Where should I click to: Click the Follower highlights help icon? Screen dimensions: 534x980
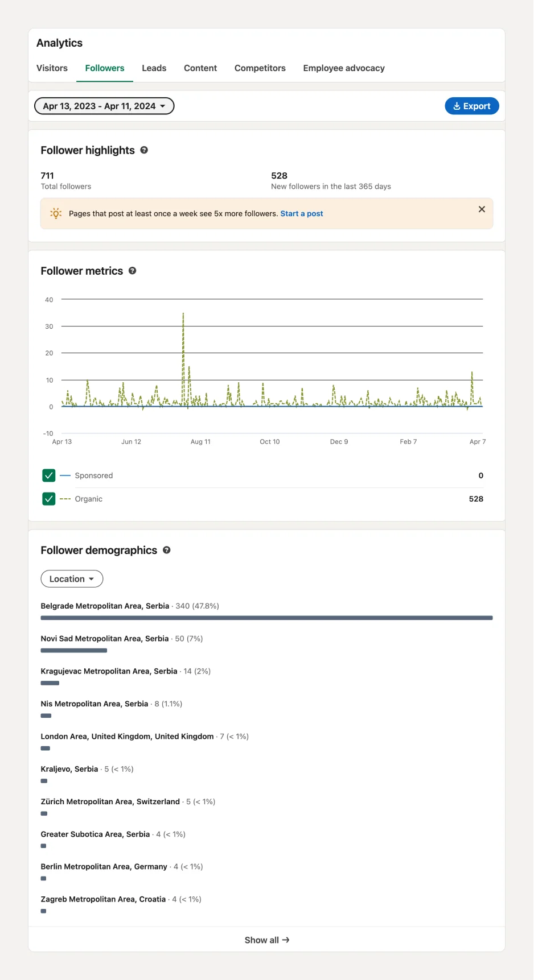point(144,150)
